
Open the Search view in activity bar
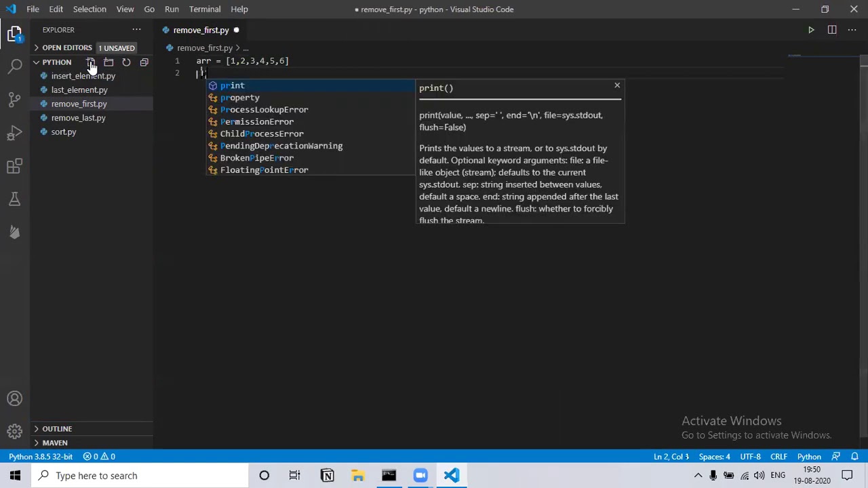point(15,66)
